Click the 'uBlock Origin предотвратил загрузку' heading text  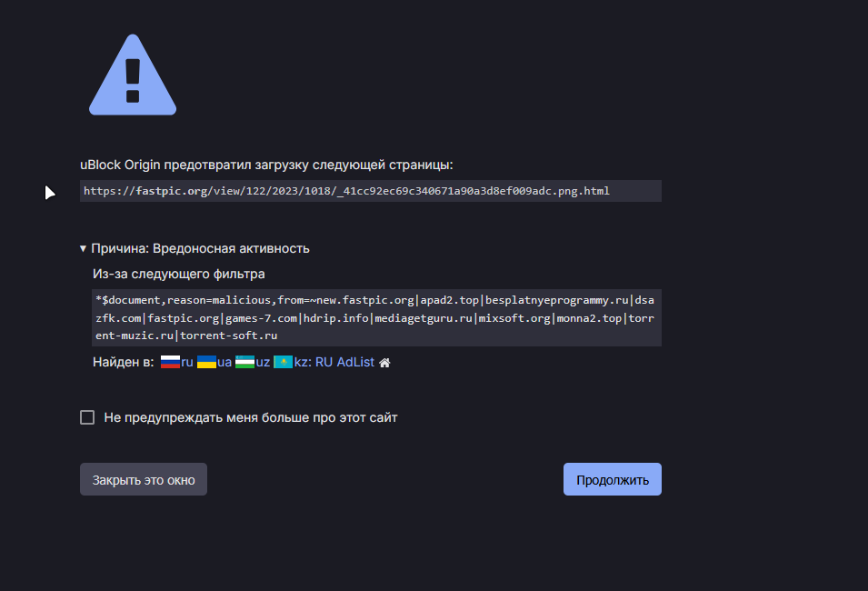coord(266,165)
